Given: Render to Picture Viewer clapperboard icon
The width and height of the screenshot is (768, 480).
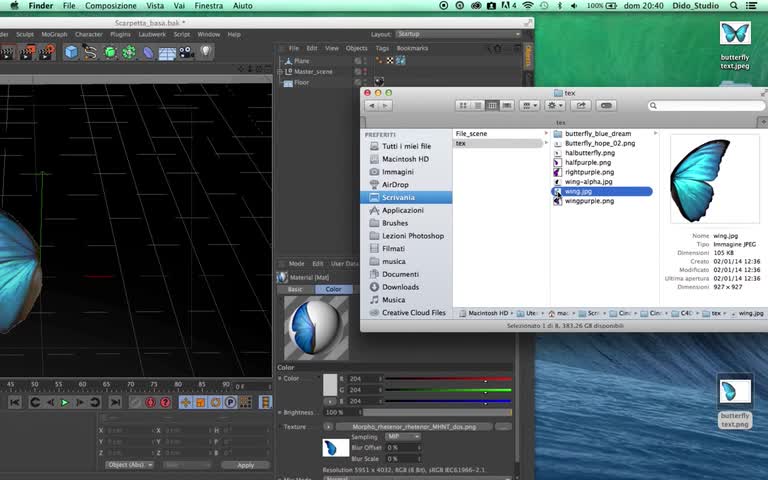Looking at the screenshot, I should (27, 52).
